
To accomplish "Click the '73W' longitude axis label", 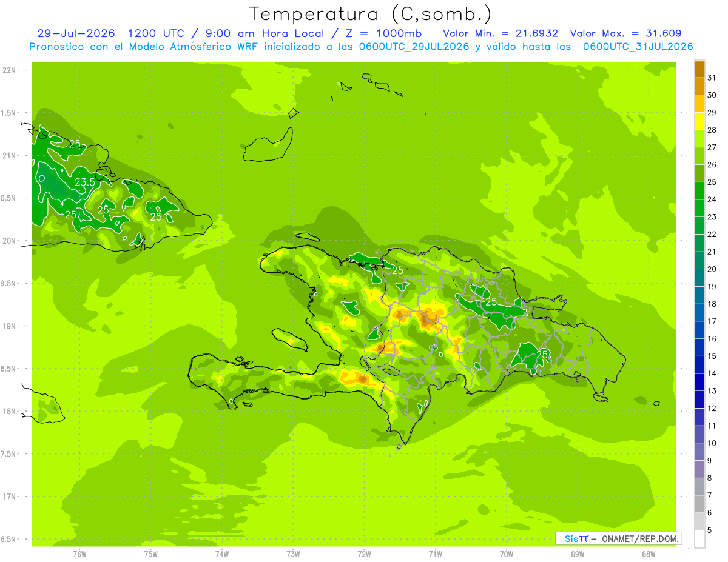I will (x=293, y=554).
